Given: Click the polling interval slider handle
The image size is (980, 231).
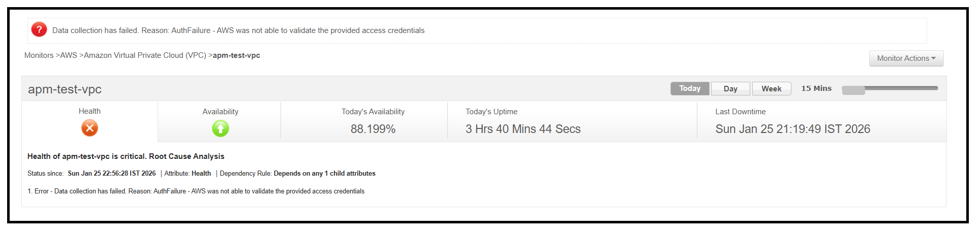Looking at the screenshot, I should (x=853, y=90).
